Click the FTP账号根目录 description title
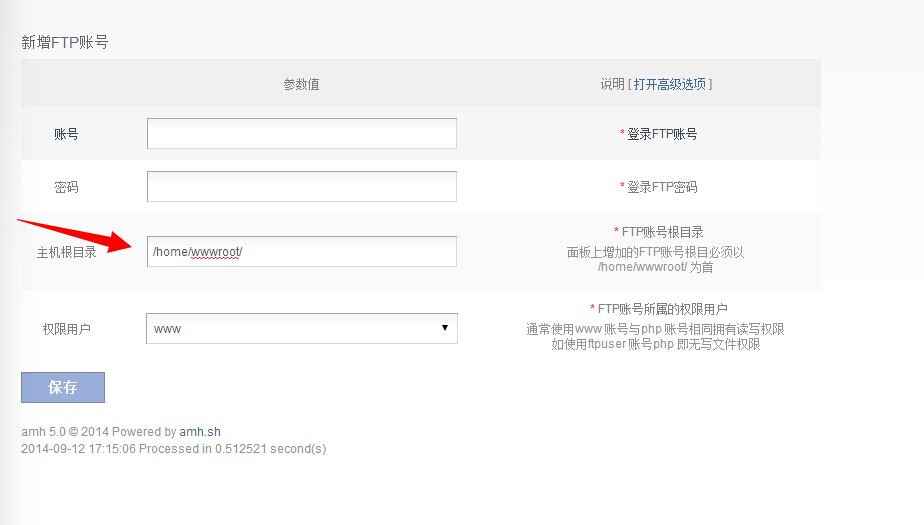Viewport: 924px width, 525px height. click(661, 232)
